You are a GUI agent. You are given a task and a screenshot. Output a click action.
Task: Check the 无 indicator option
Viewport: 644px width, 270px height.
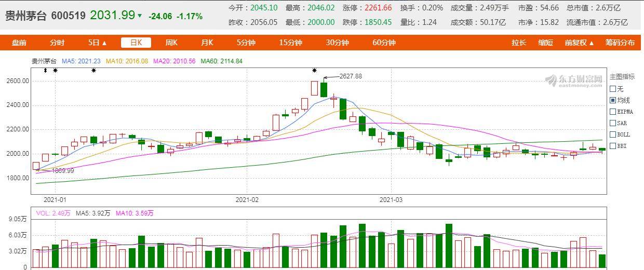(x=613, y=89)
